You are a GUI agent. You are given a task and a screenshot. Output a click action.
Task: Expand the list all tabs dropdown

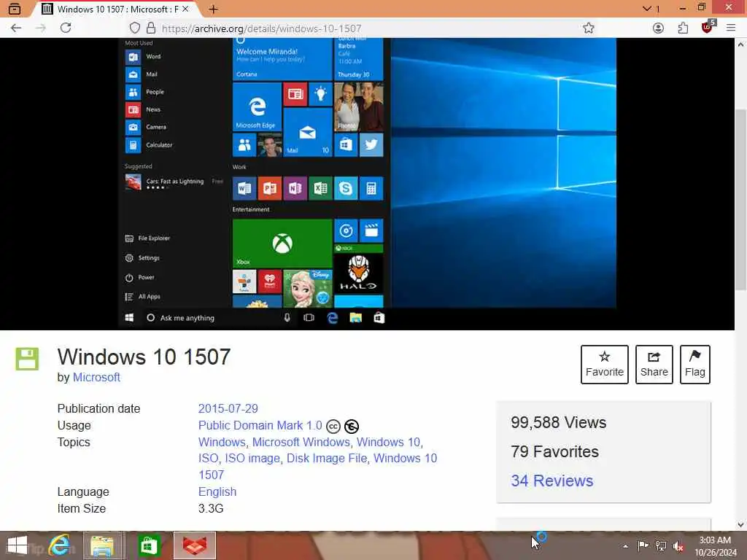point(647,9)
